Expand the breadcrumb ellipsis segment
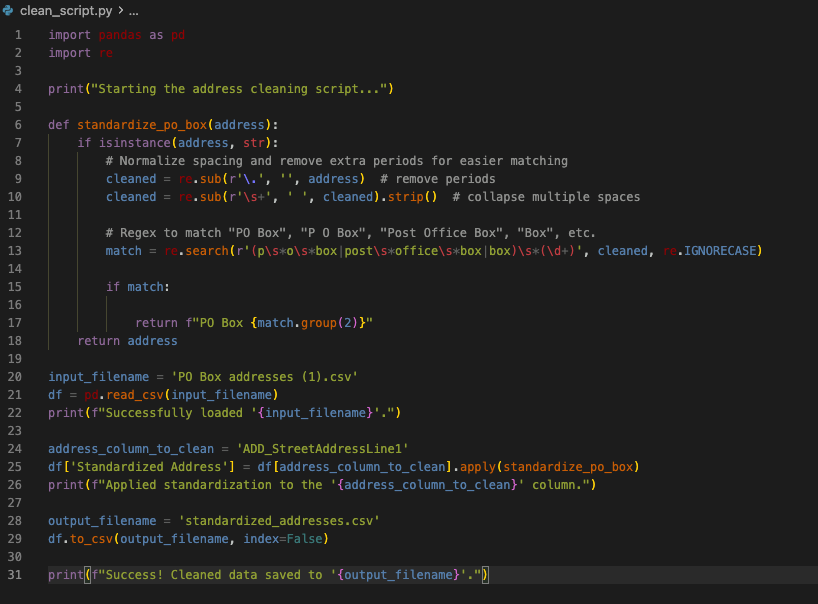Screen dimensions: 818x604 pos(134,10)
